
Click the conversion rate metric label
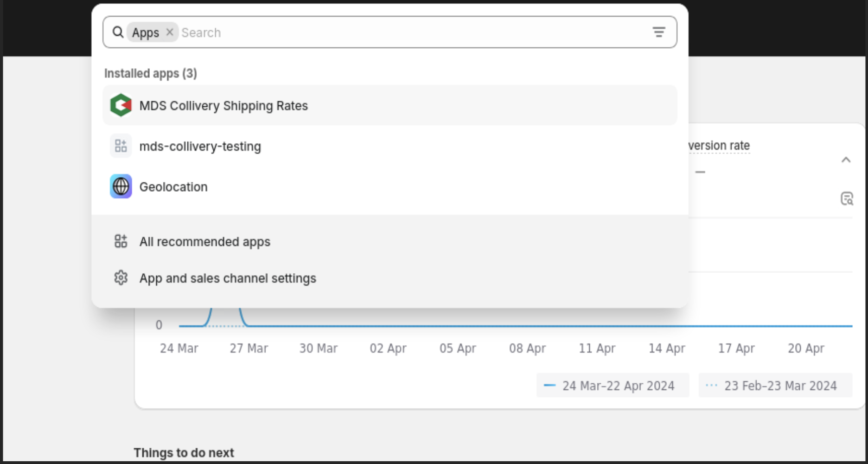coord(719,146)
